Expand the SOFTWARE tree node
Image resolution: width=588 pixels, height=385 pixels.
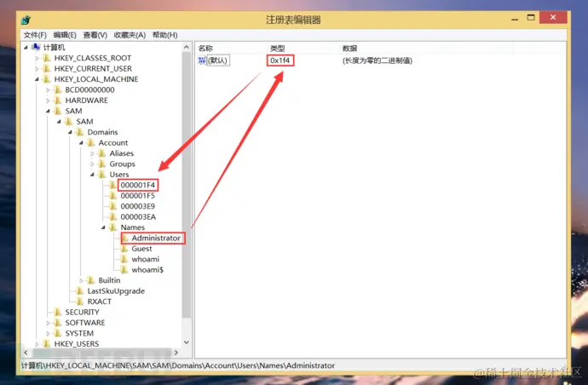click(x=48, y=323)
